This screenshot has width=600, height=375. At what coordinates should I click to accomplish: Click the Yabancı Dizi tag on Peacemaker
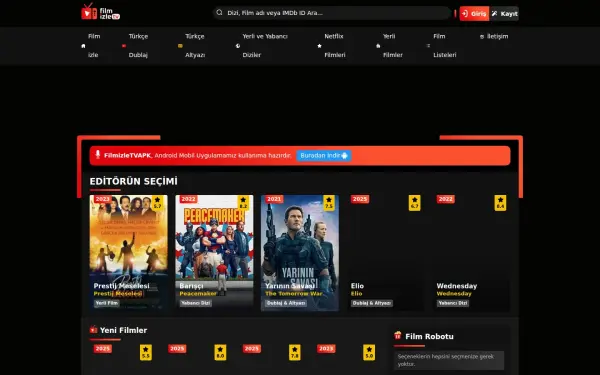[x=196, y=303]
